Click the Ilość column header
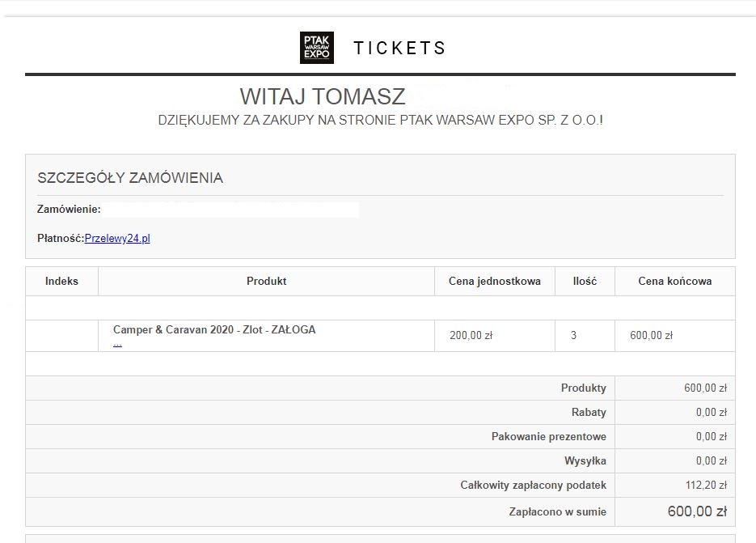Screen dimensions: 756x543 pos(585,282)
